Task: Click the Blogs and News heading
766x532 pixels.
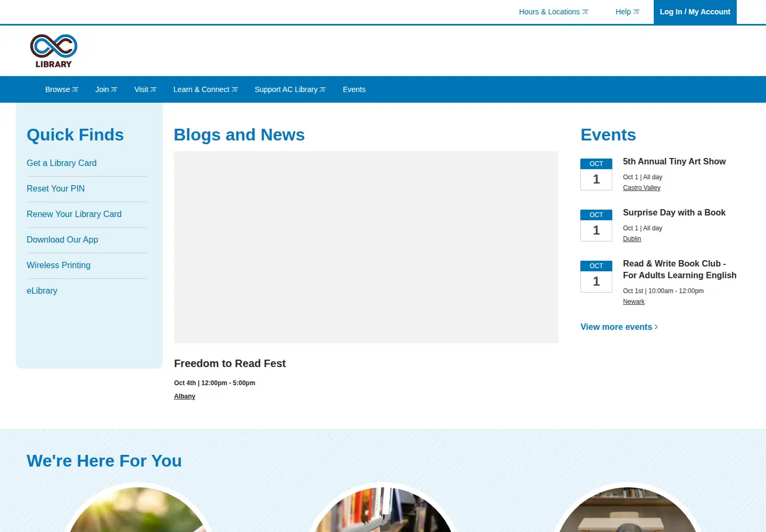Action: [x=239, y=135]
